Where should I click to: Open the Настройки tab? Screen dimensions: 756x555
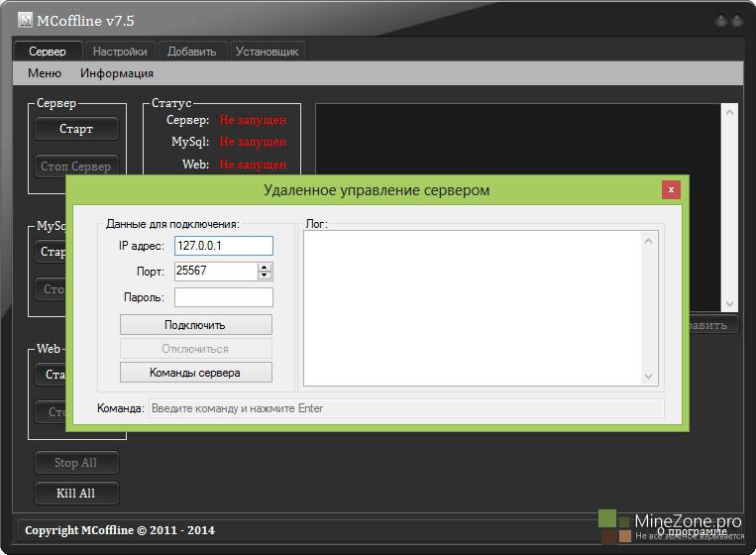pos(120,52)
